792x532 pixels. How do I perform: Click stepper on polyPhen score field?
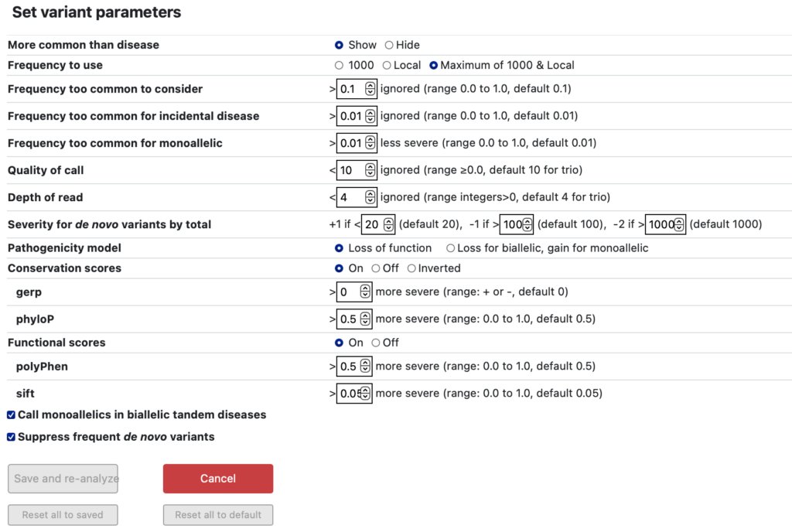365,367
